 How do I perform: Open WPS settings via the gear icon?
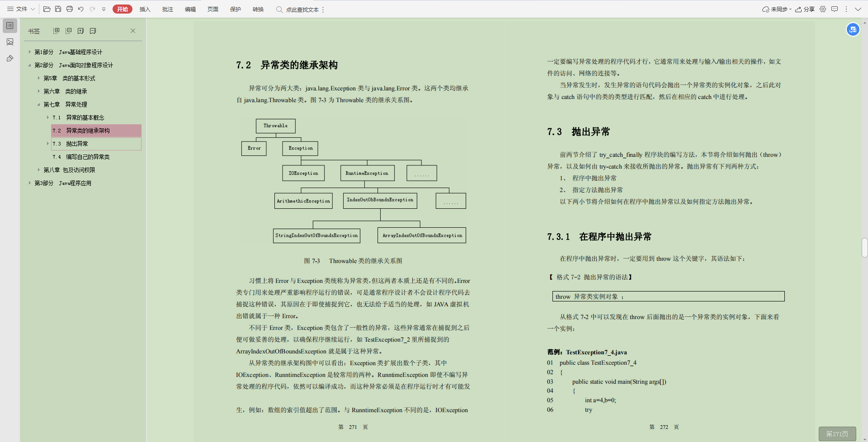coord(823,9)
